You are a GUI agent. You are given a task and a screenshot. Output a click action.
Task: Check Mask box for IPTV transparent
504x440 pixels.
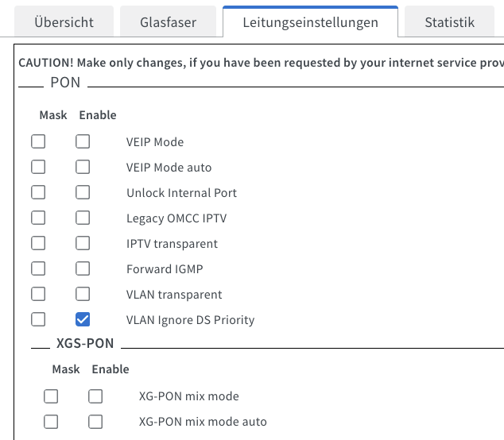(x=38, y=243)
